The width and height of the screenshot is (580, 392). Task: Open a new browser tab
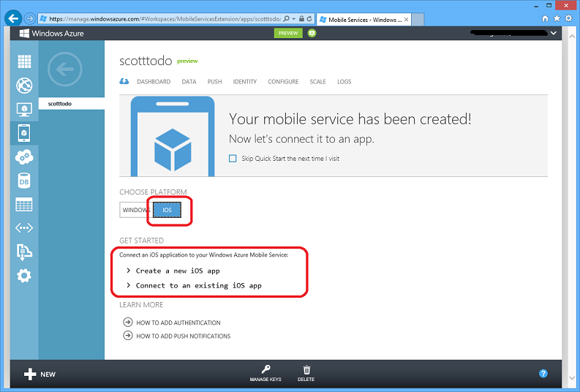(418, 20)
